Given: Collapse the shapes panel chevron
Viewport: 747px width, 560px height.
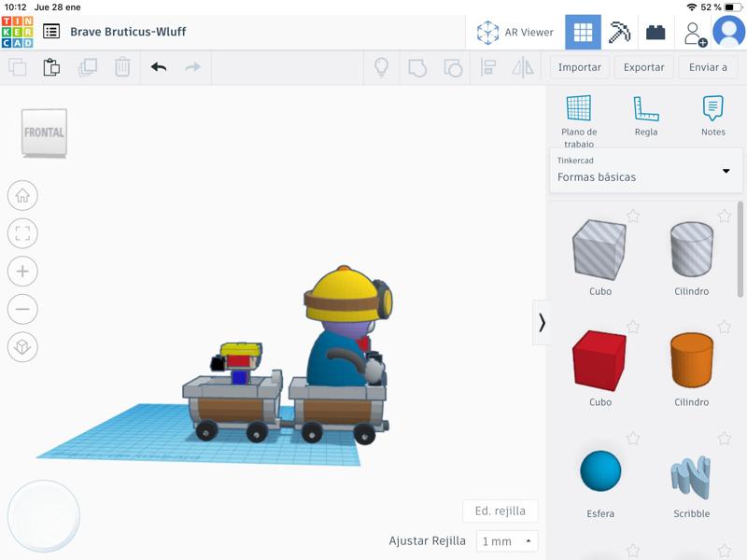Looking at the screenshot, I should (x=542, y=322).
